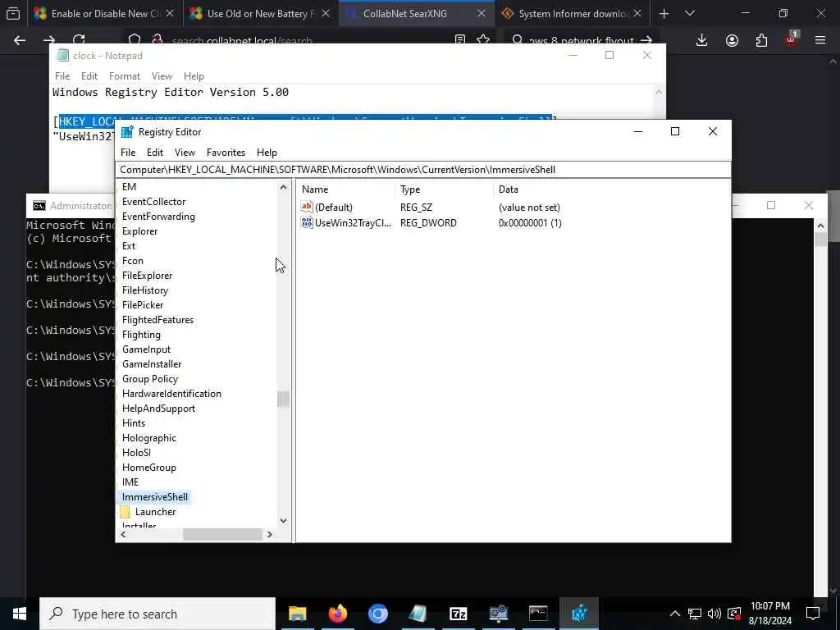
Task: Click the Notepad title bar icon
Action: point(63,55)
